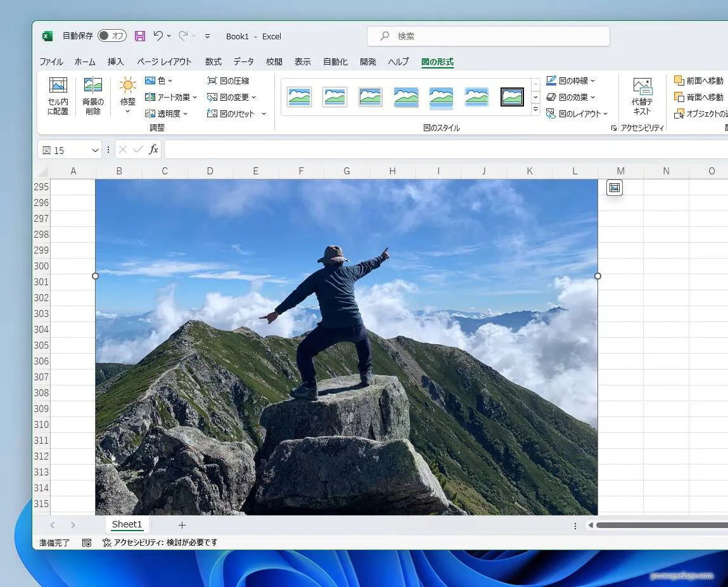
Task: Open the 透明度 transparency dropdown
Action: point(166,113)
